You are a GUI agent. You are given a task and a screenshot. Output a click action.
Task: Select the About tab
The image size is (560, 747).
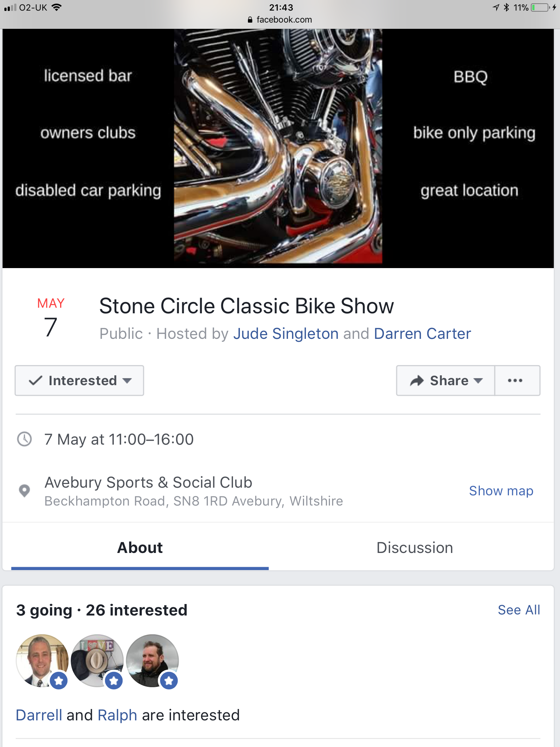coord(140,548)
